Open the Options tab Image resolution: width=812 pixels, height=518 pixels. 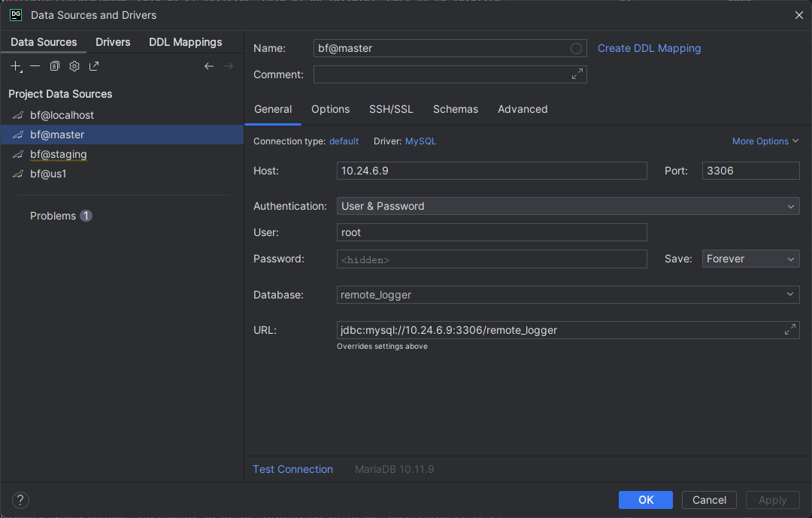(330, 109)
